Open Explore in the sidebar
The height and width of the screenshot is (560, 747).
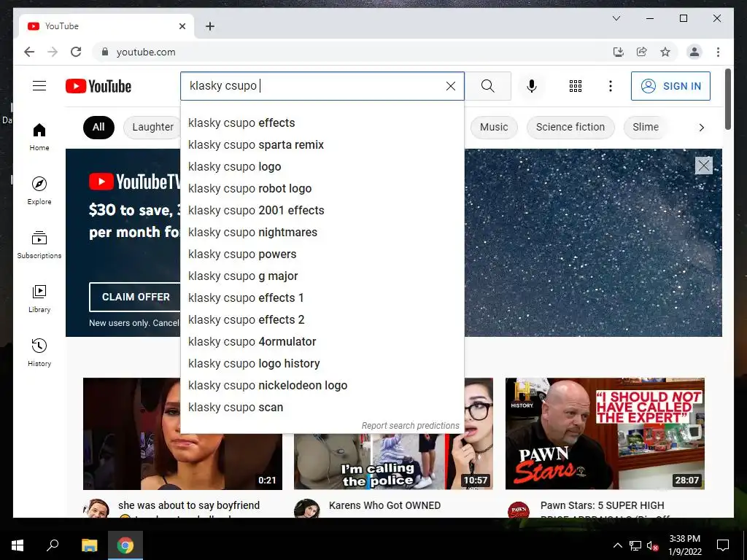[x=39, y=191]
